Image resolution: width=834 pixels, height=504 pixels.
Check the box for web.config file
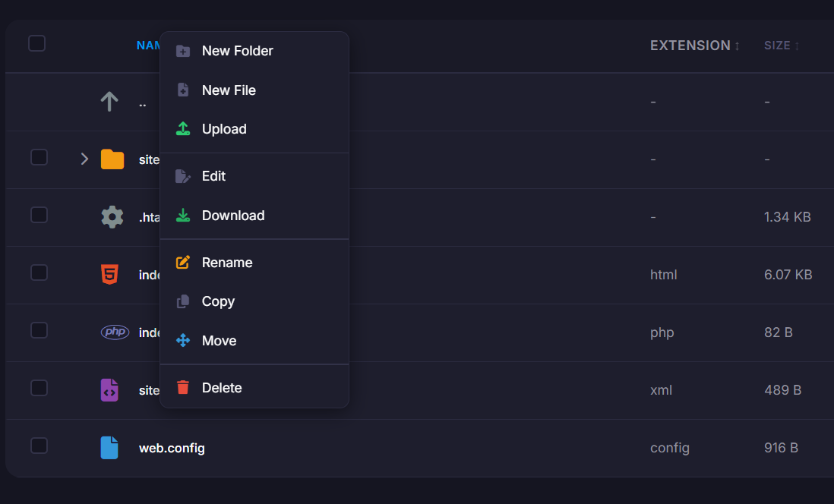[x=39, y=446]
